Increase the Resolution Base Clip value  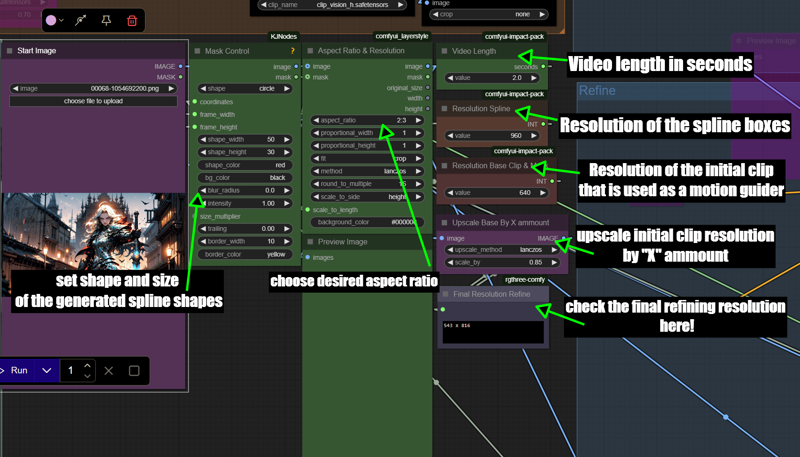tap(543, 193)
